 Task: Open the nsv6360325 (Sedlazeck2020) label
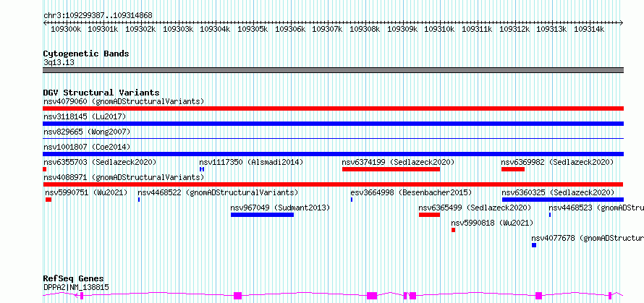tap(558, 192)
